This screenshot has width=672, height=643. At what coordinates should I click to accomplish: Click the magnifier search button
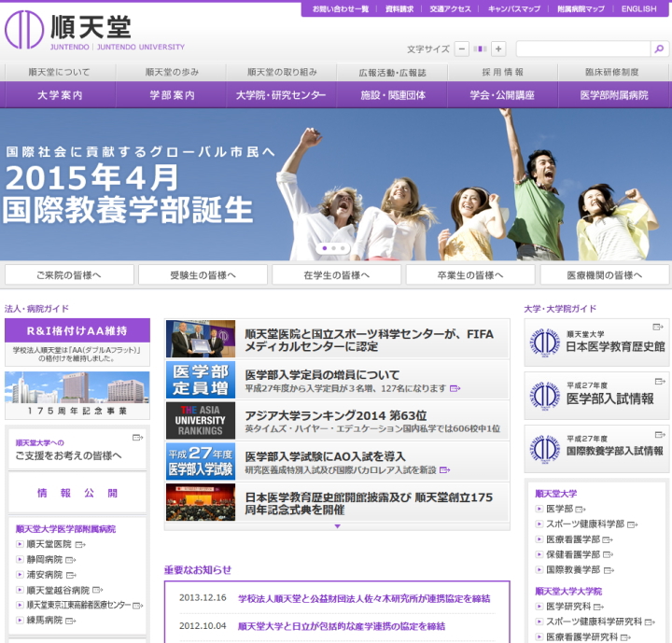(661, 49)
